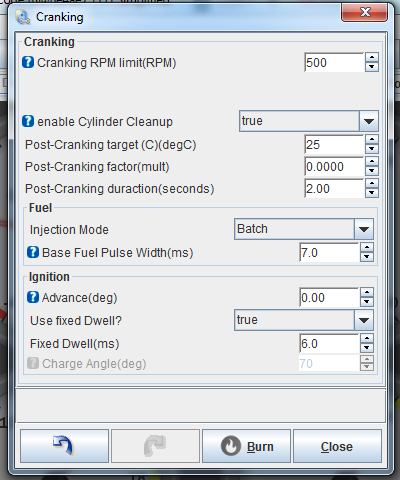Click help icon for Advance(deg)
Viewport: 400px width, 480px height.
tap(33, 297)
